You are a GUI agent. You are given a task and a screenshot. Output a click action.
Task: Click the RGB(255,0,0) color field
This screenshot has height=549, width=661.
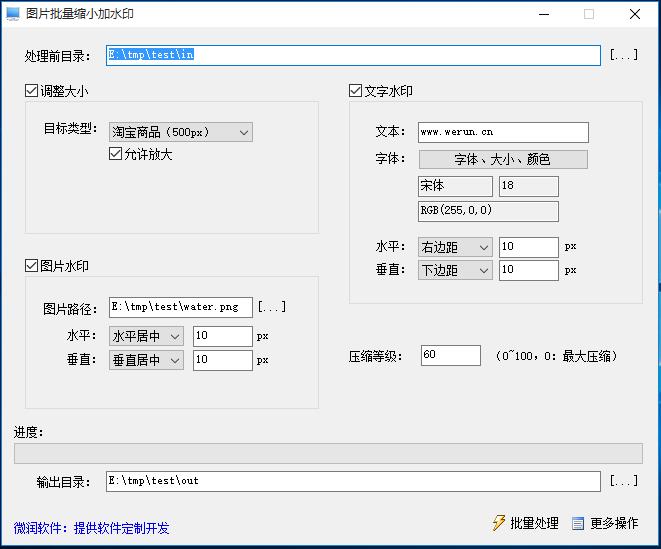tap(488, 211)
